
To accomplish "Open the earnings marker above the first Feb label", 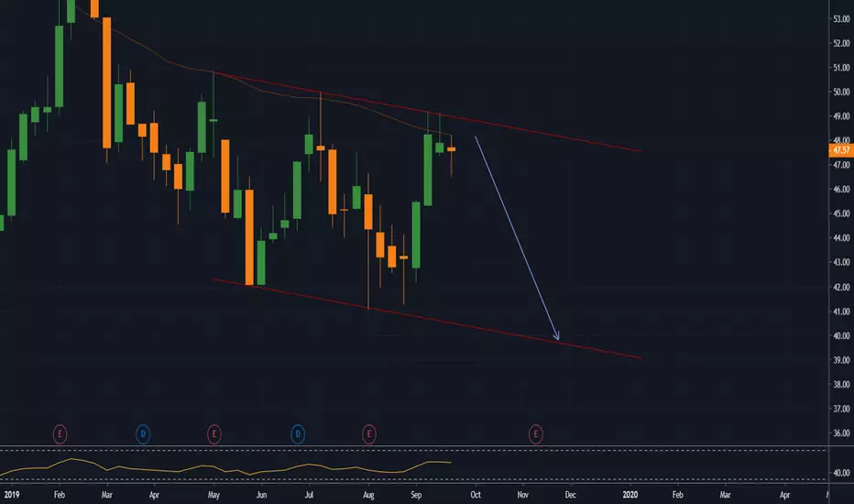I will coord(60,434).
